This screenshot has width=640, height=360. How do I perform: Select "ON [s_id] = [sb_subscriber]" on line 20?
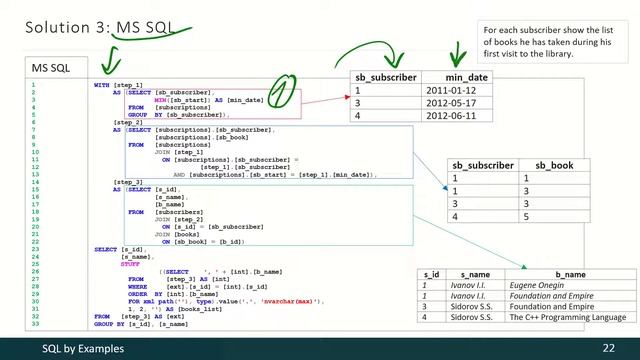(213, 227)
